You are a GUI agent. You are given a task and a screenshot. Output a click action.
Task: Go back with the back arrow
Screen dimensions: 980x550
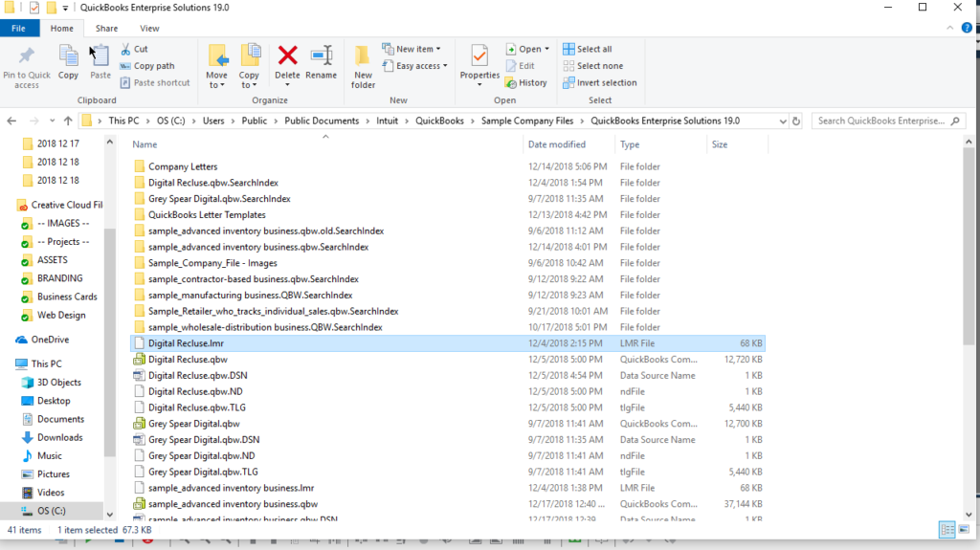tap(11, 121)
